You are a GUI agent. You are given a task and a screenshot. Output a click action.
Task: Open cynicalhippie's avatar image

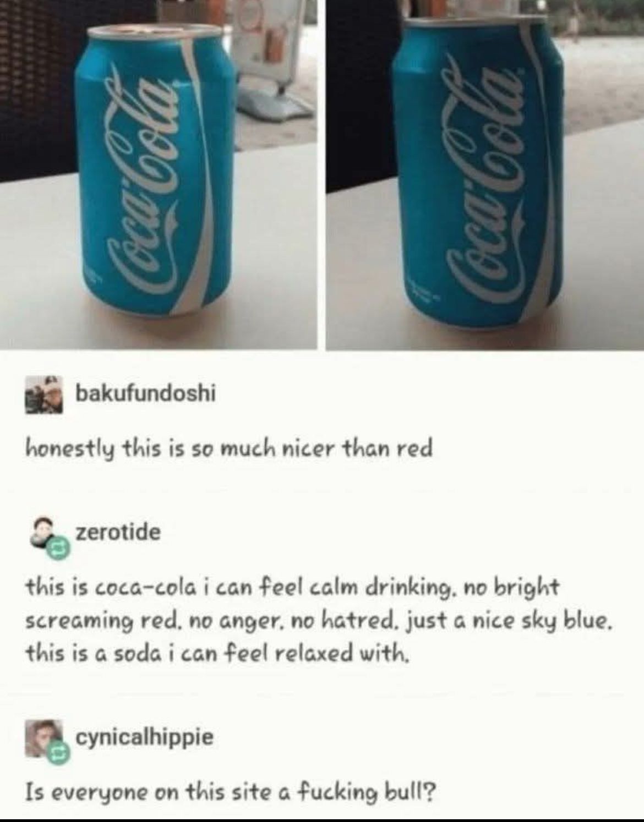pyautogui.click(x=43, y=736)
